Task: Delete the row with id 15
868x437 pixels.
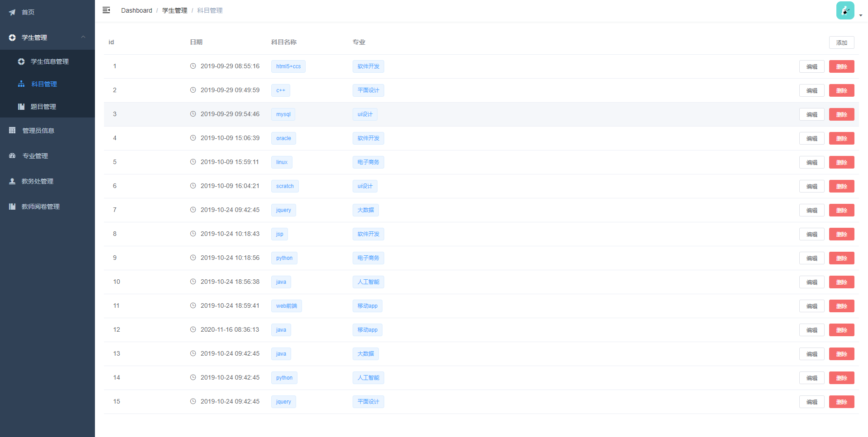Action: tap(841, 402)
